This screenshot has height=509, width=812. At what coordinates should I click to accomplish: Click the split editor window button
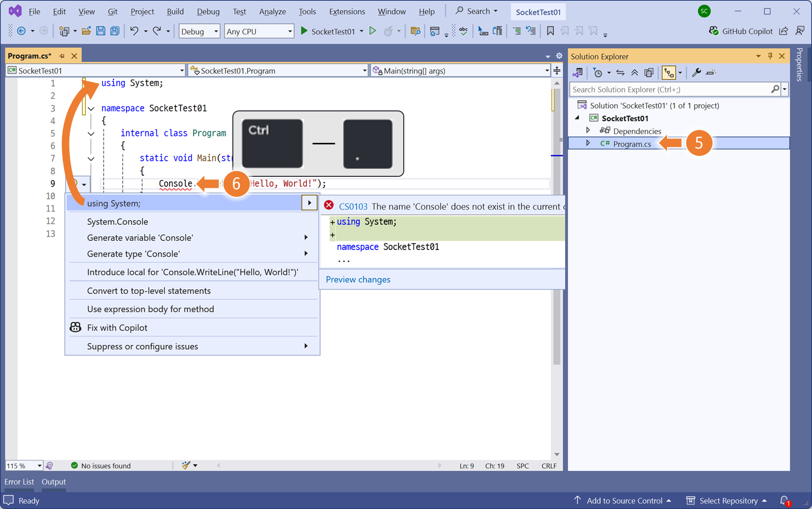tap(557, 70)
